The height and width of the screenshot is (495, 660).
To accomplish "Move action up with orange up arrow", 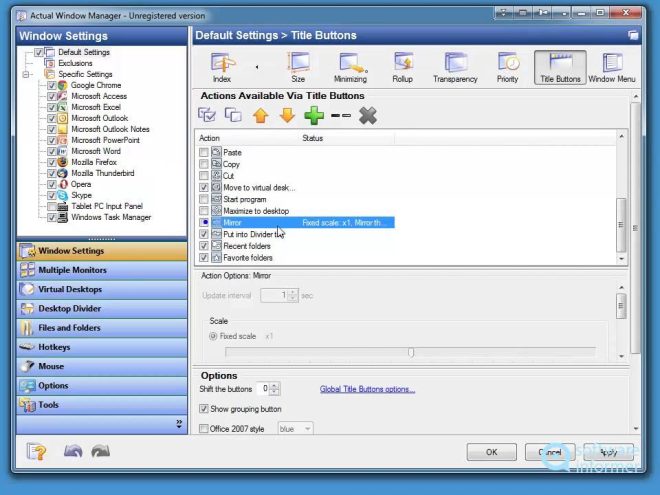I will (x=260, y=115).
